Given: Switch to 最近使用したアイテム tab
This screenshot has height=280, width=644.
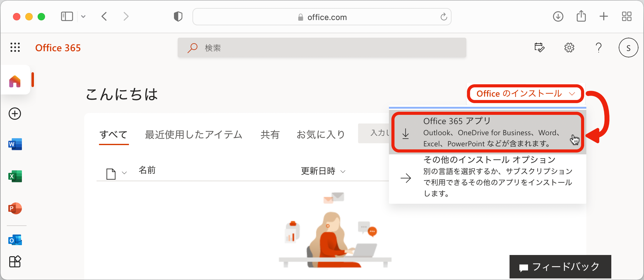Looking at the screenshot, I should [x=193, y=135].
